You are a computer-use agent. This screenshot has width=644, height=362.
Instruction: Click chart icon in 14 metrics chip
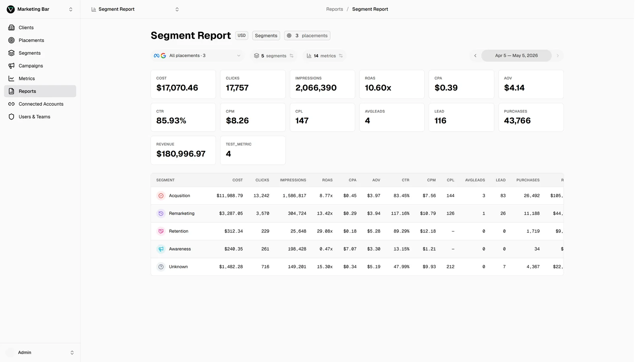click(309, 56)
